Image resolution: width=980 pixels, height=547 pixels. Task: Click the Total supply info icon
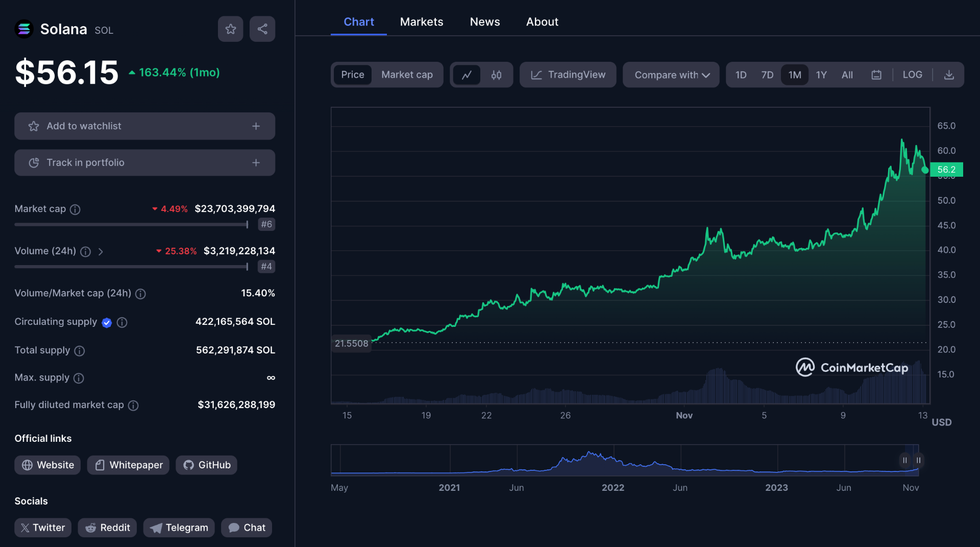(x=80, y=351)
